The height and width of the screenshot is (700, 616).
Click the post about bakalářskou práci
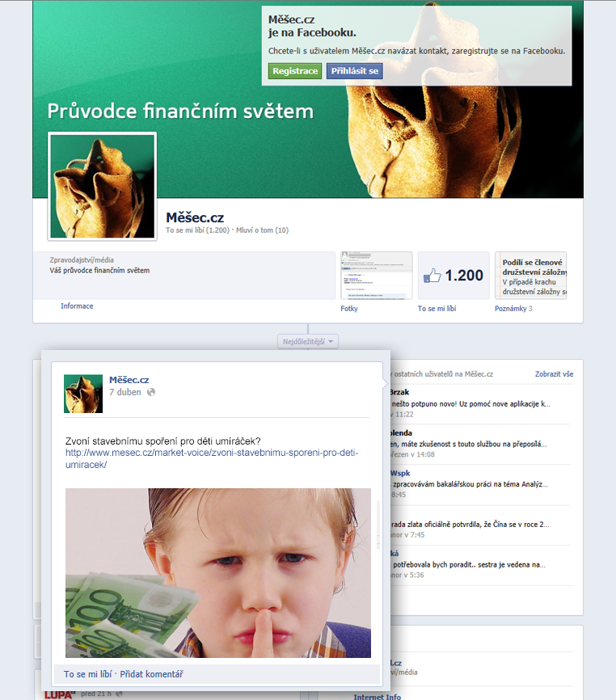[470, 484]
